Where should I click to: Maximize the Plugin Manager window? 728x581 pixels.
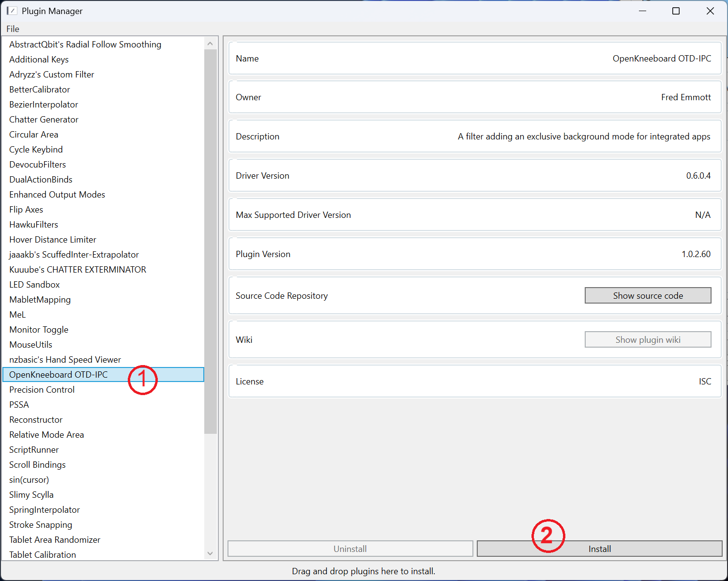pyautogui.click(x=676, y=11)
